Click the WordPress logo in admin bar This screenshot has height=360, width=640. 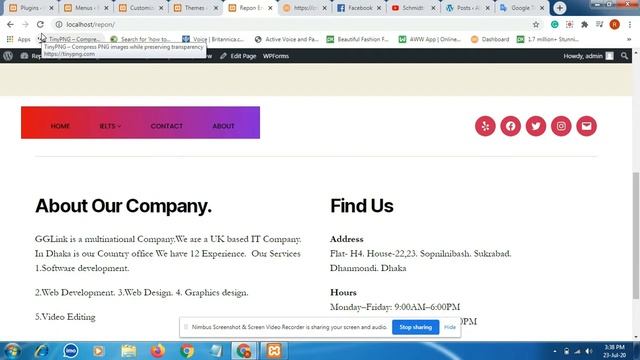[x=8, y=56]
